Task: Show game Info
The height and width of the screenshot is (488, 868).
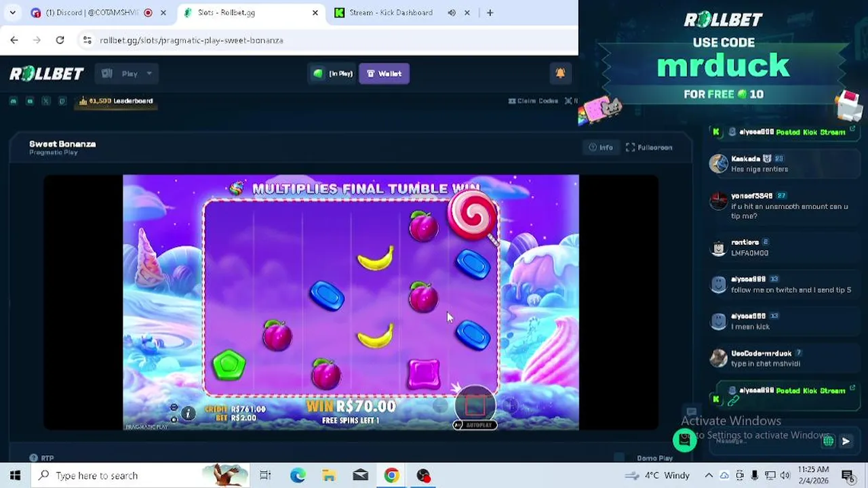Action: coord(601,147)
